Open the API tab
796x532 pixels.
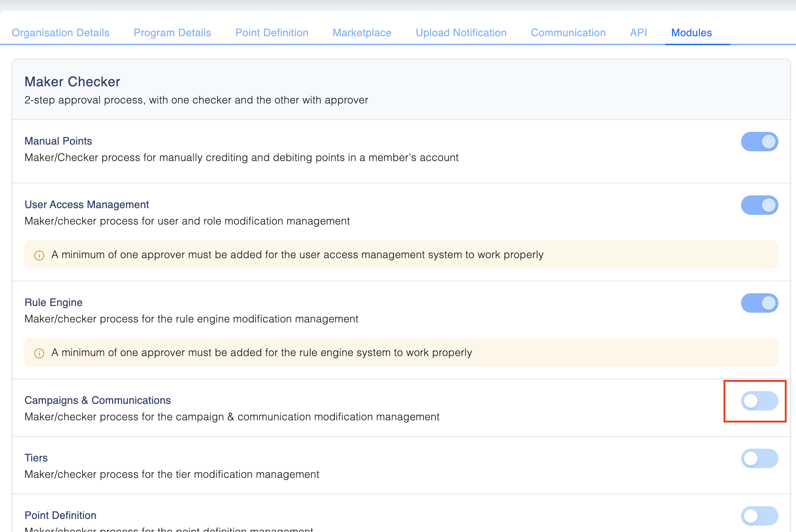(638, 33)
